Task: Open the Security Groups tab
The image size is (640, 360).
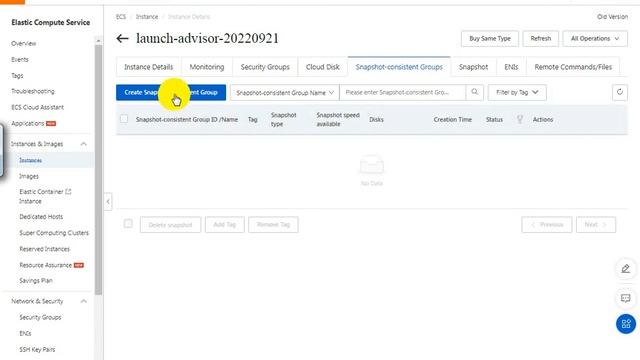Action: click(265, 67)
